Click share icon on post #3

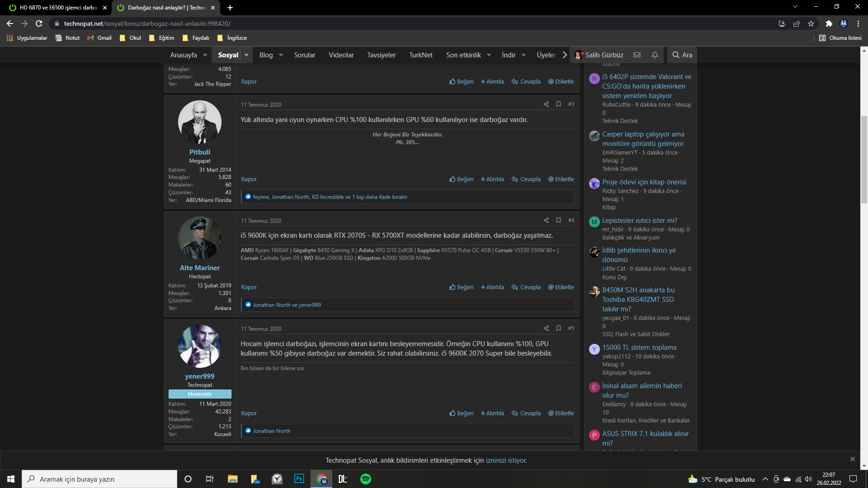point(546,104)
